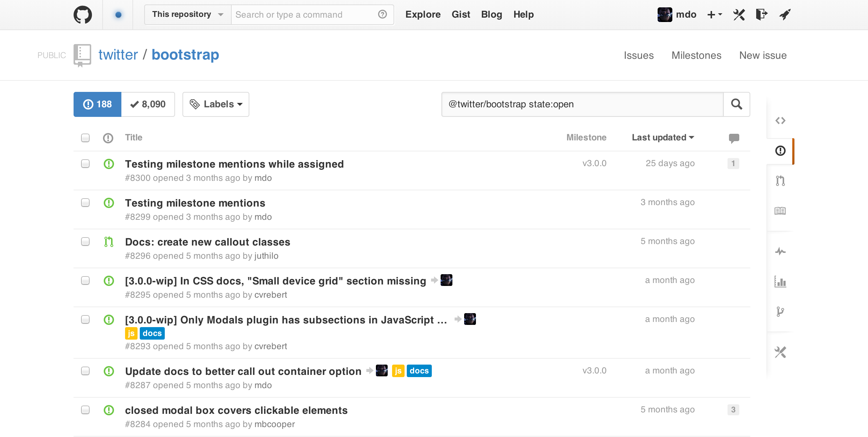The image size is (868, 437).
Task: Open the Pulse activity icon in the sidebar
Action: [x=780, y=251]
